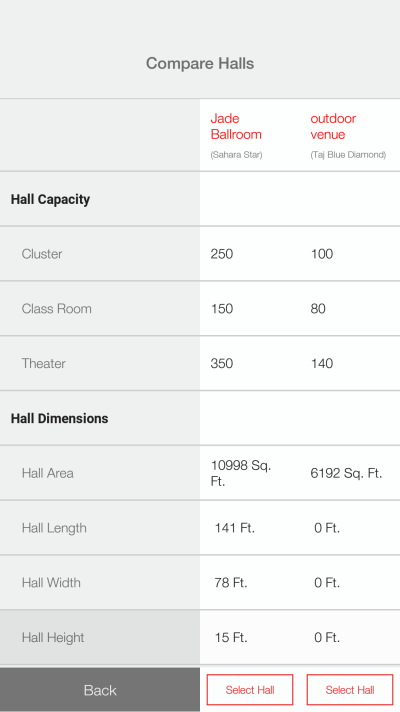Click the Theater row label
The height and width of the screenshot is (712, 400).
click(x=44, y=363)
